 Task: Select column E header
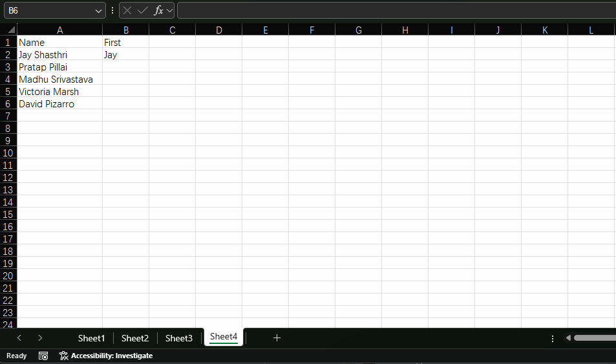(x=266, y=30)
